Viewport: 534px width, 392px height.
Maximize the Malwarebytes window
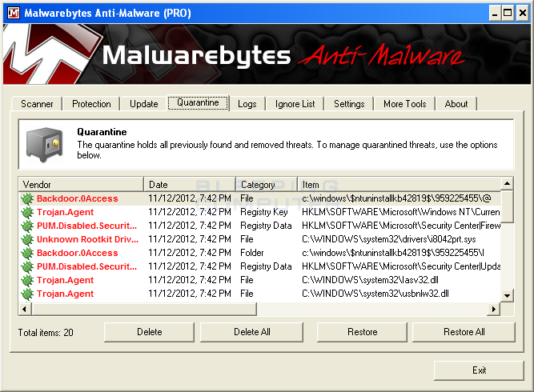pos(508,14)
